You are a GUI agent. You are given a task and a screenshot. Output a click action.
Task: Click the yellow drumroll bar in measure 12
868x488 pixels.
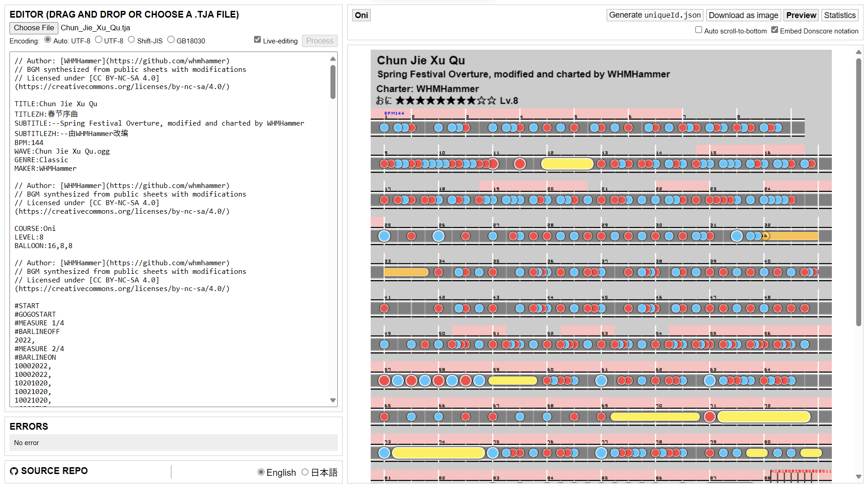pyautogui.click(x=567, y=164)
